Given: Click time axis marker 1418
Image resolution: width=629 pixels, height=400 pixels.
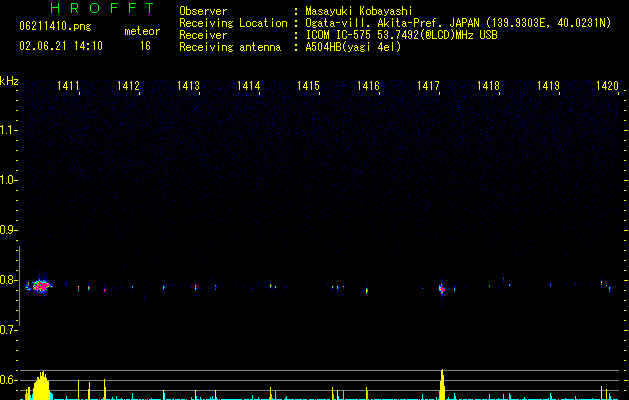Looking at the screenshot, I should click(488, 86).
